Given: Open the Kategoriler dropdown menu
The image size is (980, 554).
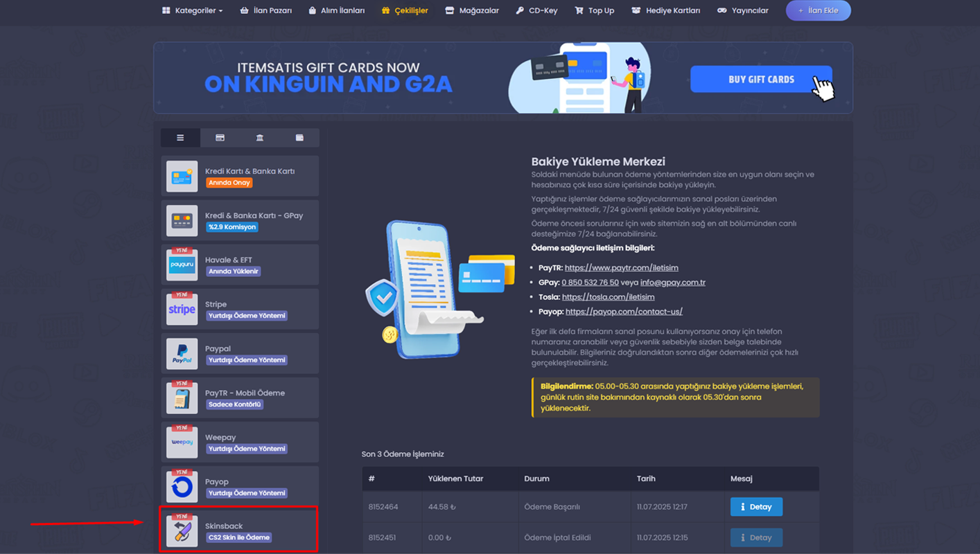Looking at the screenshot, I should point(192,10).
